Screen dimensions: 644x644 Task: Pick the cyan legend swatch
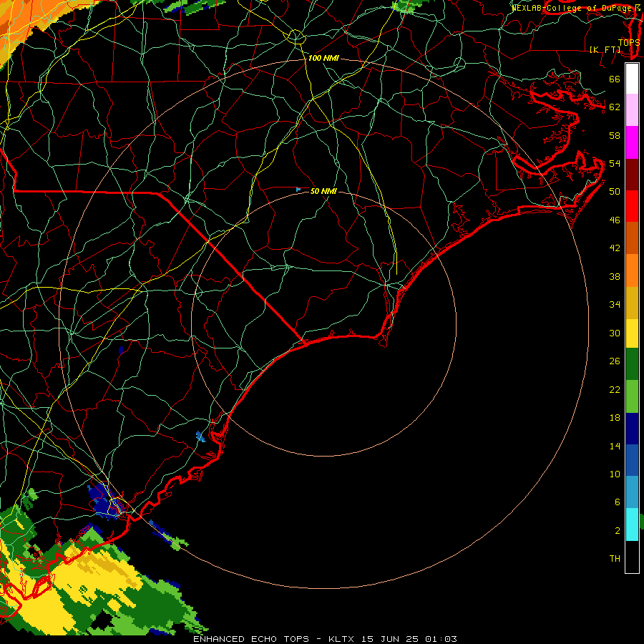coord(632,525)
